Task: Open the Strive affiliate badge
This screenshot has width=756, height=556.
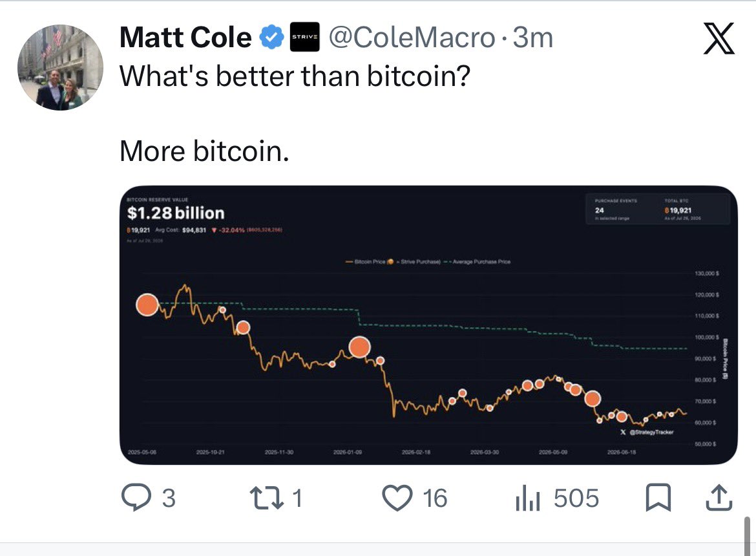Action: pyautogui.click(x=305, y=37)
